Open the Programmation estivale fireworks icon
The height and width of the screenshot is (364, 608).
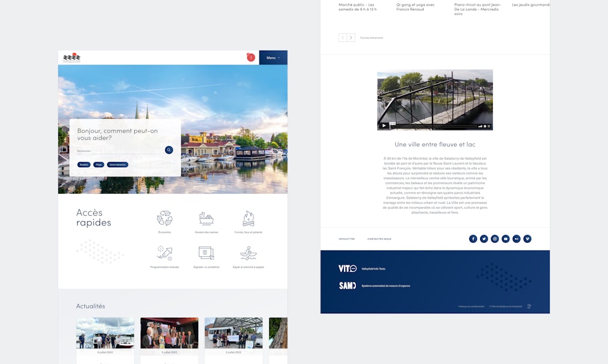(165, 253)
